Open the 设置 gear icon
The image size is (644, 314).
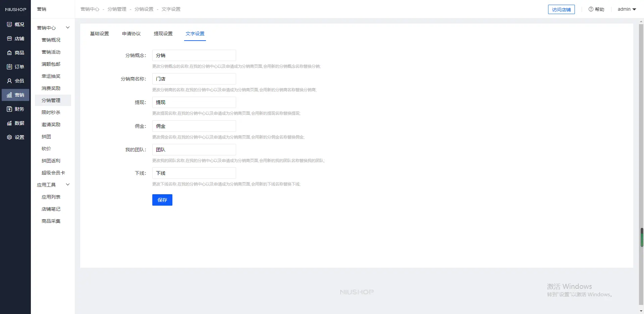pos(9,137)
